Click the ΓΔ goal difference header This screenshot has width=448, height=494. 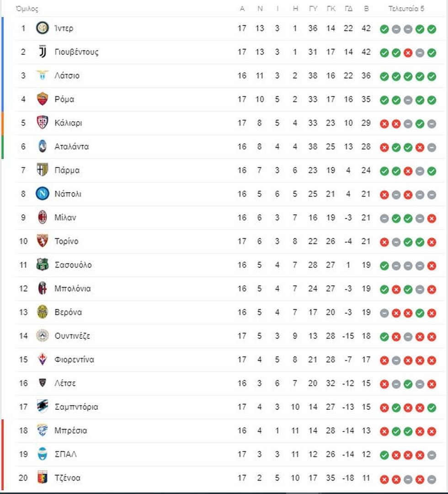click(348, 9)
